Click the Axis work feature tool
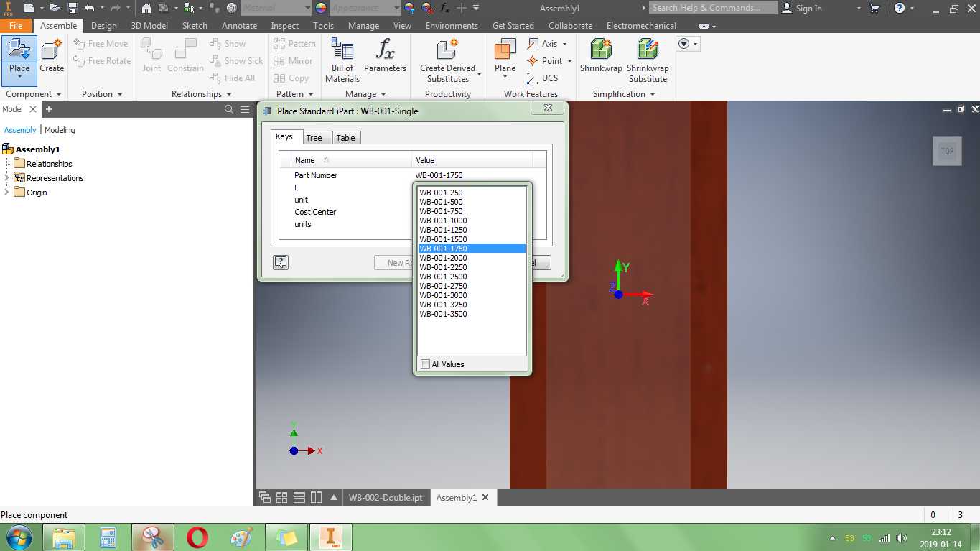Screen dimensions: 980x551 (547, 44)
